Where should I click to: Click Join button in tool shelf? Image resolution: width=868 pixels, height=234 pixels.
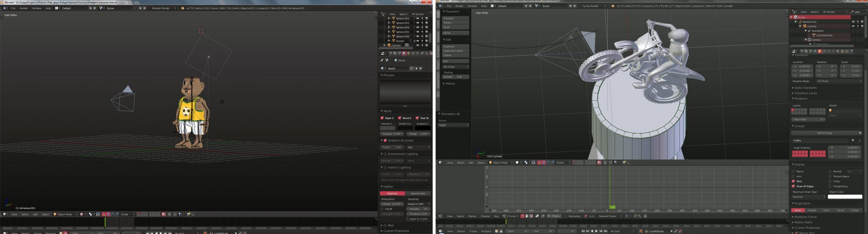(456, 61)
